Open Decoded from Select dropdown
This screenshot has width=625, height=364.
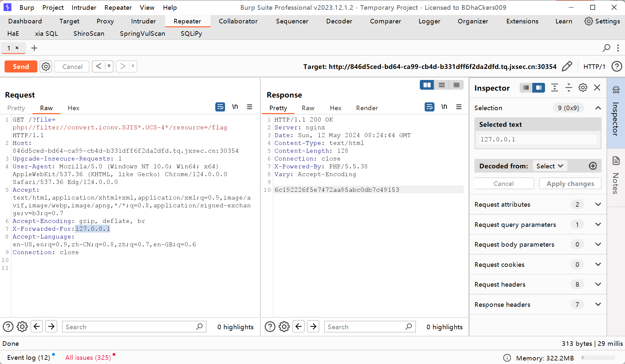pyautogui.click(x=550, y=166)
